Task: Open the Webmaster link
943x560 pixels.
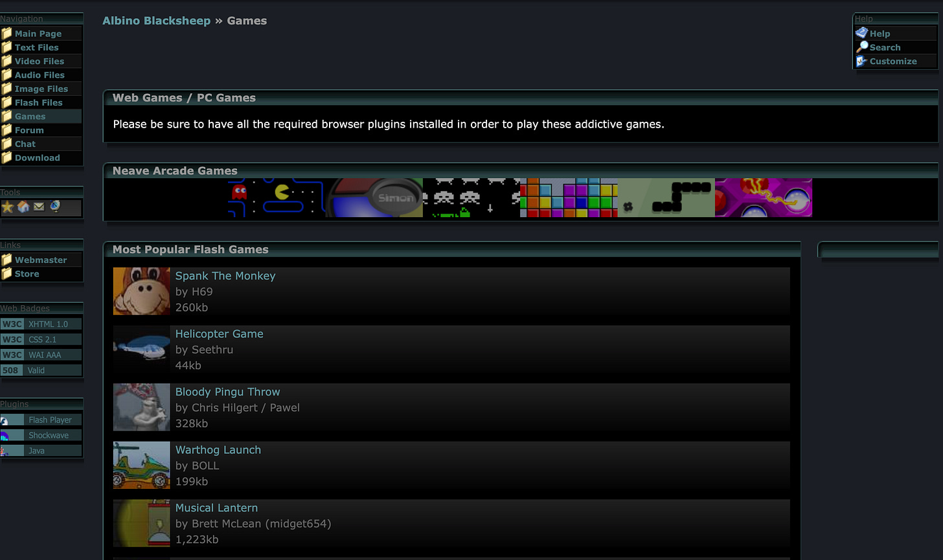Action: (x=41, y=260)
